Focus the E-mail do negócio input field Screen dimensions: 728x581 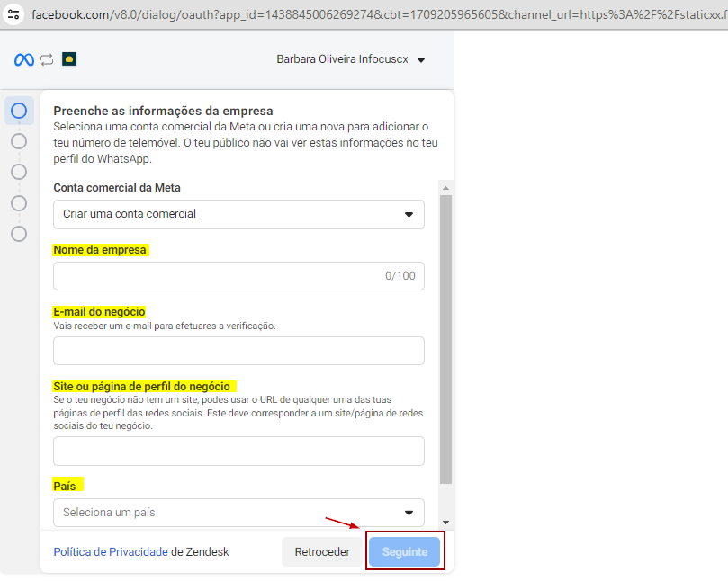click(238, 351)
